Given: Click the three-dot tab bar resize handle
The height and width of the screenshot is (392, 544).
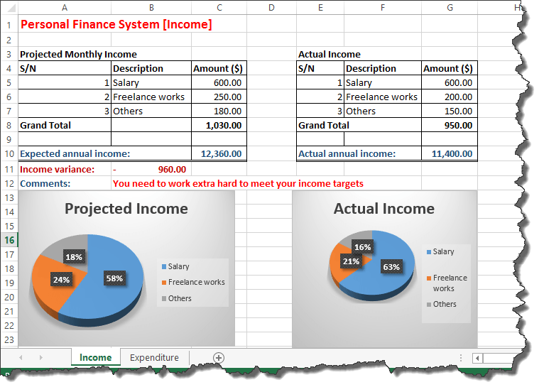Looking at the screenshot, I should 461,358.
